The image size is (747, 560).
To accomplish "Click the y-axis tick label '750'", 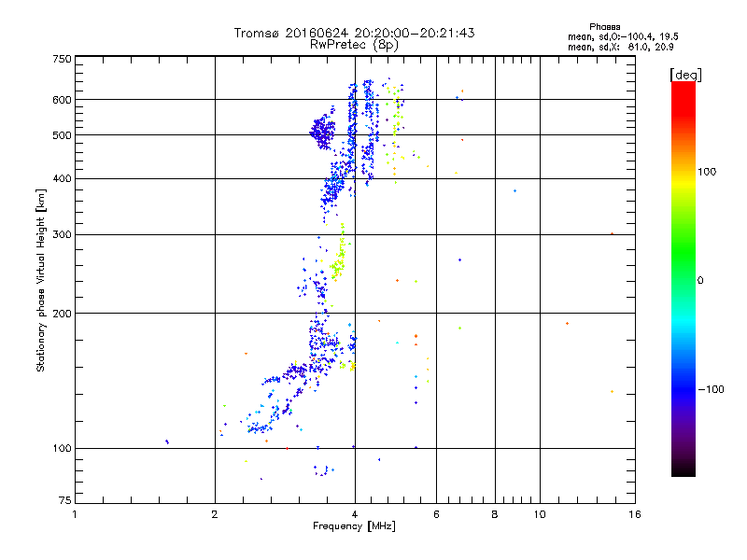I will pos(62,59).
